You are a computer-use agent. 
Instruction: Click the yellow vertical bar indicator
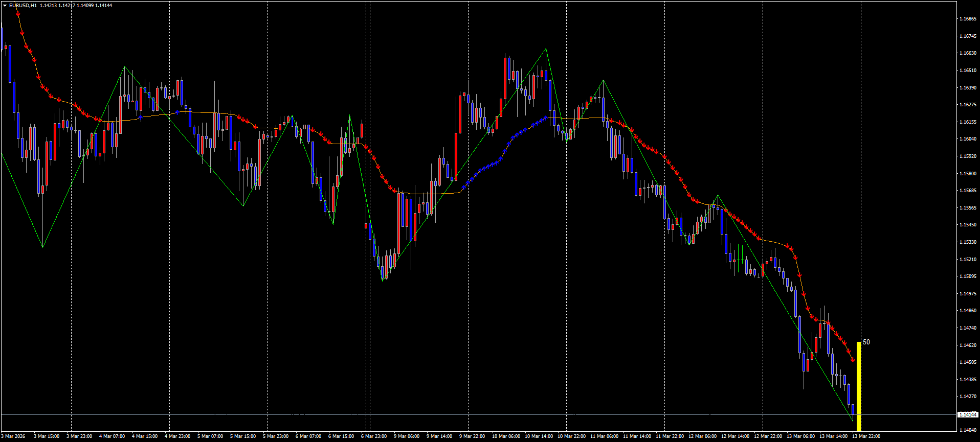[859, 387]
